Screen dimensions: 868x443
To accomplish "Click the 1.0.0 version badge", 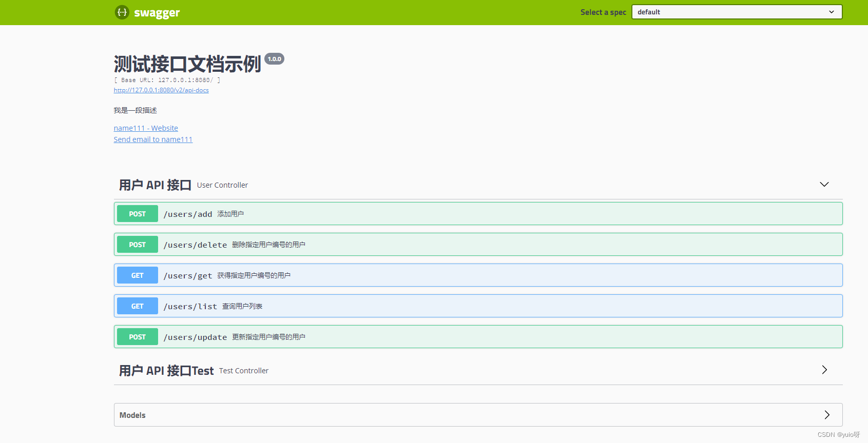I will point(275,59).
